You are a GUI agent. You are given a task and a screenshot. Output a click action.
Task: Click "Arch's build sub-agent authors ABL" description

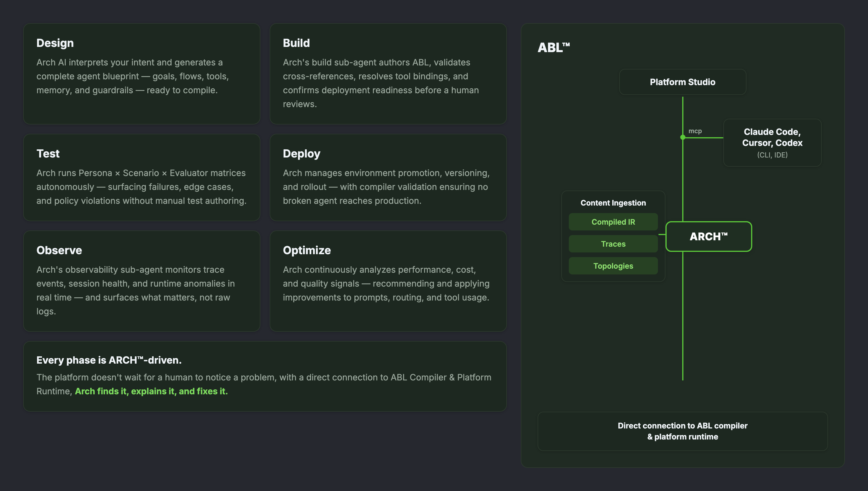click(381, 83)
